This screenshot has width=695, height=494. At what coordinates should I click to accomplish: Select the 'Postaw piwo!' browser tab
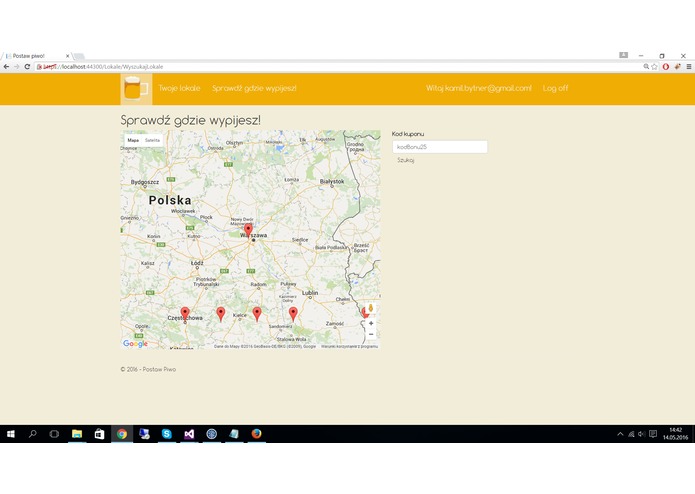pos(37,56)
